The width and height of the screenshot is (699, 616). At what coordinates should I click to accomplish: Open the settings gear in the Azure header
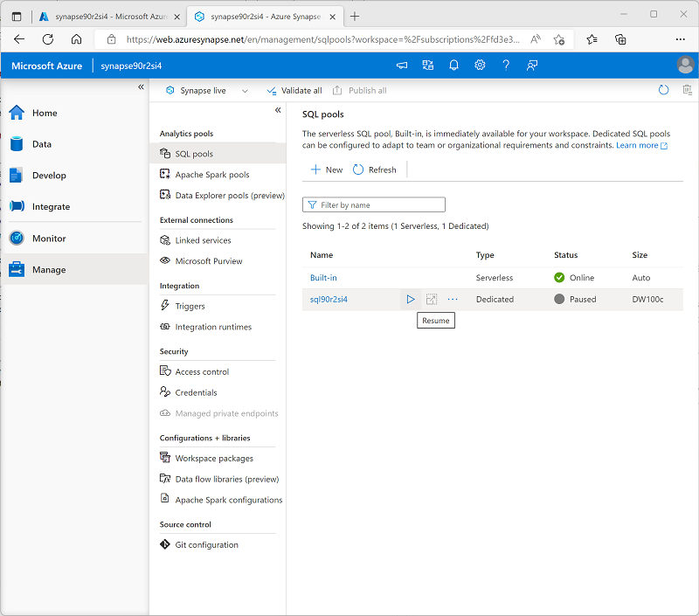tap(480, 66)
